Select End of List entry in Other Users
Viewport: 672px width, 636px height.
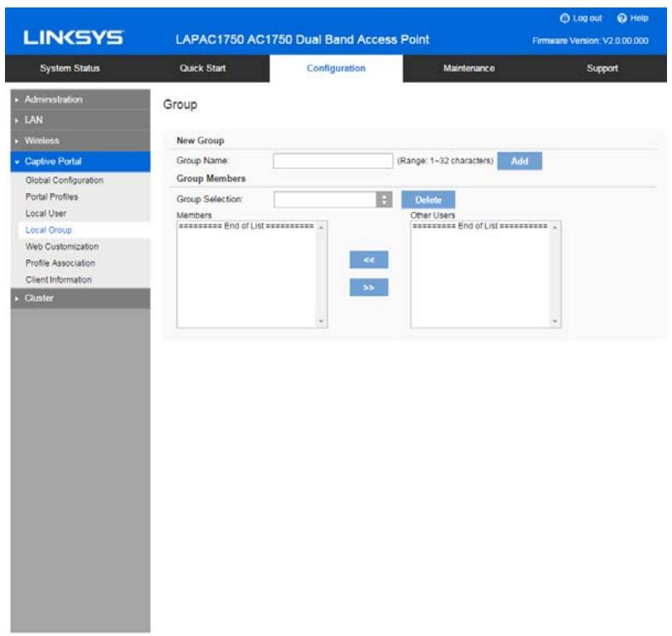480,226
